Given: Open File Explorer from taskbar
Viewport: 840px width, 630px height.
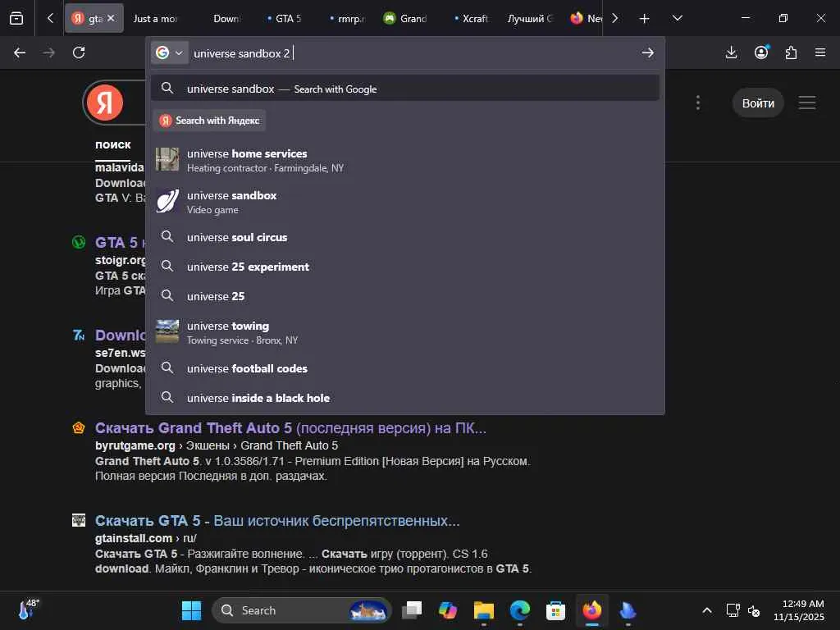Looking at the screenshot, I should (483, 610).
